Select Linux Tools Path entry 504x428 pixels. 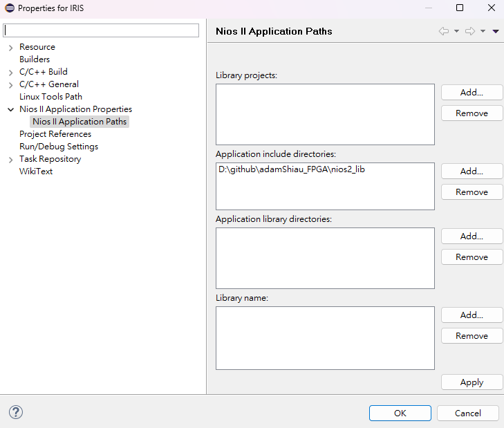pos(50,97)
